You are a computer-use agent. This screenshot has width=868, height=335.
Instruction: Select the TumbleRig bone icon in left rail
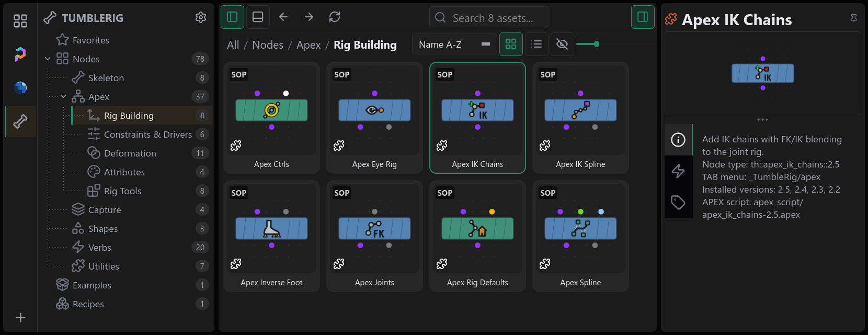(x=20, y=121)
